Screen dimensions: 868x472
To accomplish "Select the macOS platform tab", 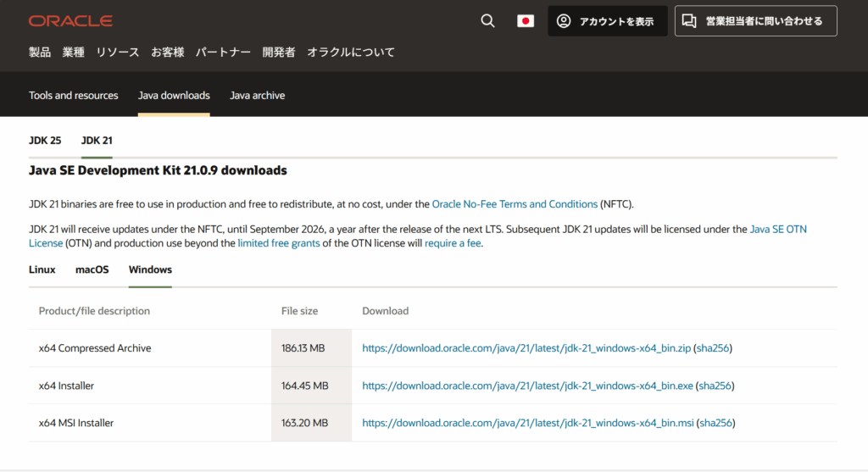I will (92, 270).
